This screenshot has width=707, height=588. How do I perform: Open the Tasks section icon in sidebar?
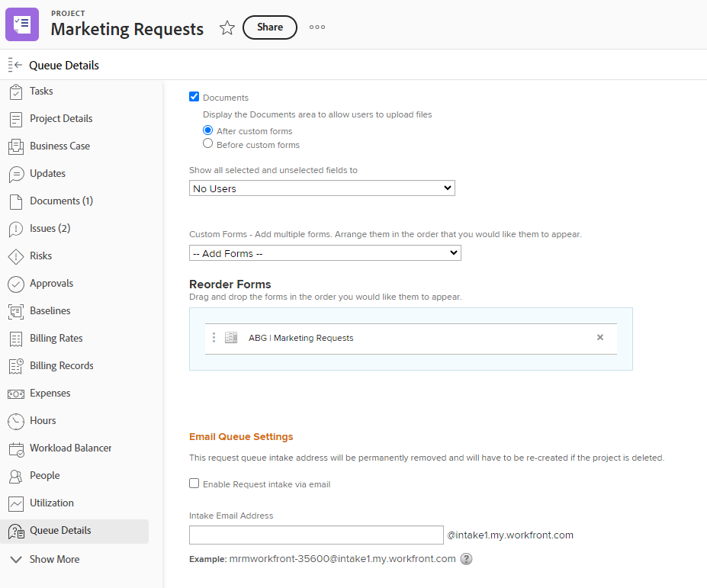(x=17, y=91)
